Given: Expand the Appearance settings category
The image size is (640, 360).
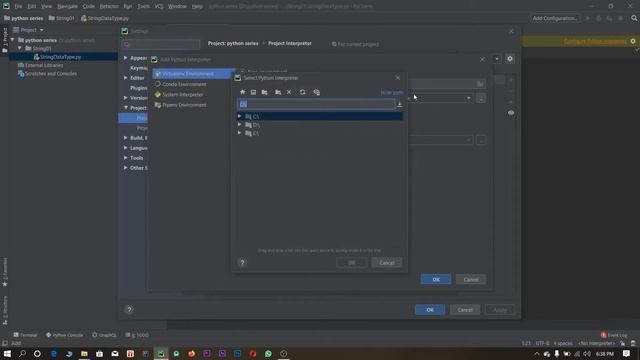Looking at the screenshot, I should tap(126, 58).
